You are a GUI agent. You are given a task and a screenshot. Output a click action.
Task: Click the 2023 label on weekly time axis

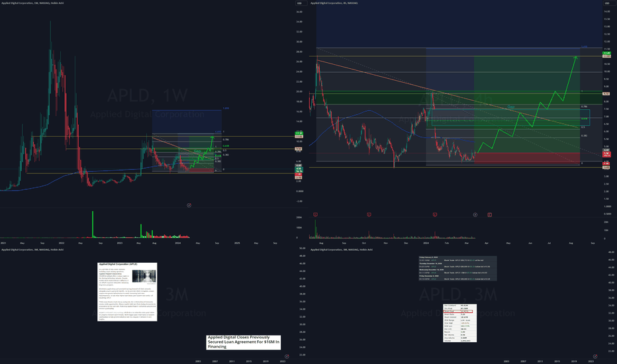click(x=120, y=243)
